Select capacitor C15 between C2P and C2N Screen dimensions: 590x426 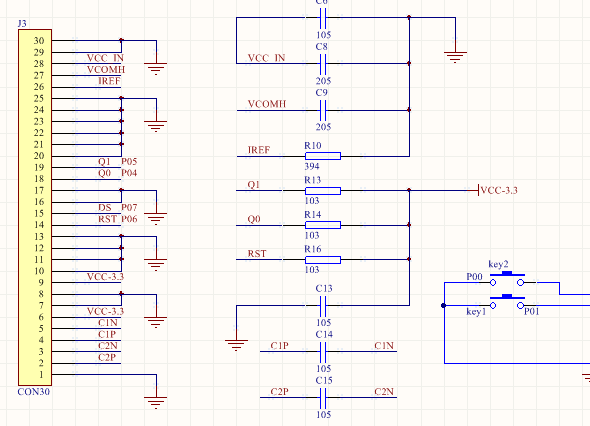tap(323, 397)
